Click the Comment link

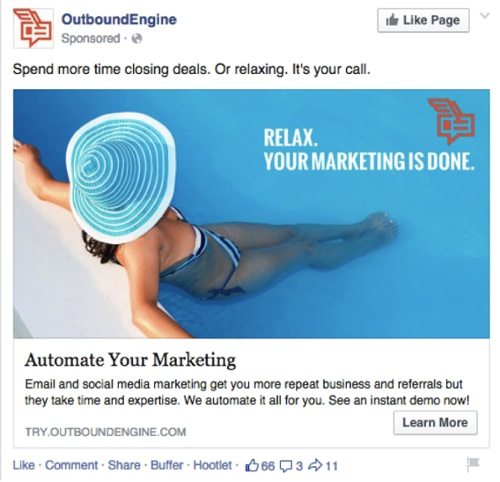[72, 465]
